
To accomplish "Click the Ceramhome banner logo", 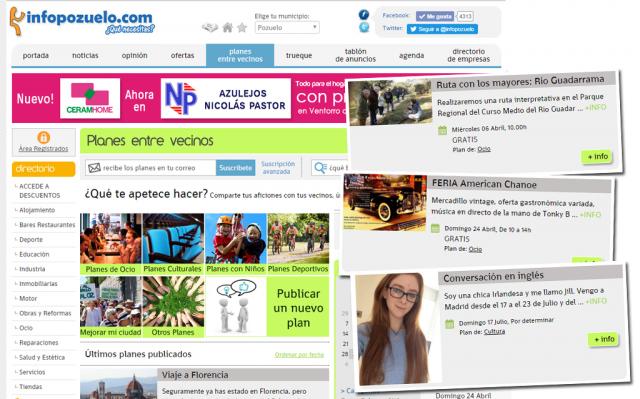I will pyautogui.click(x=90, y=98).
